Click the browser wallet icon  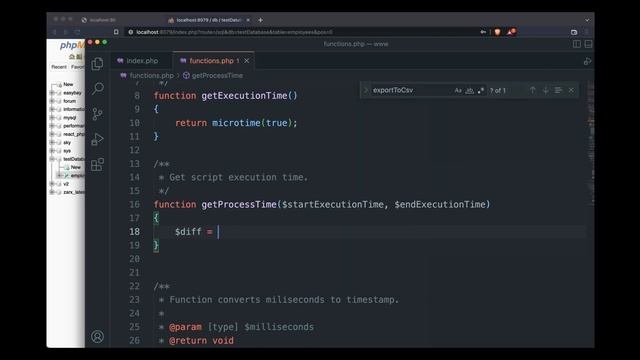pos(574,32)
